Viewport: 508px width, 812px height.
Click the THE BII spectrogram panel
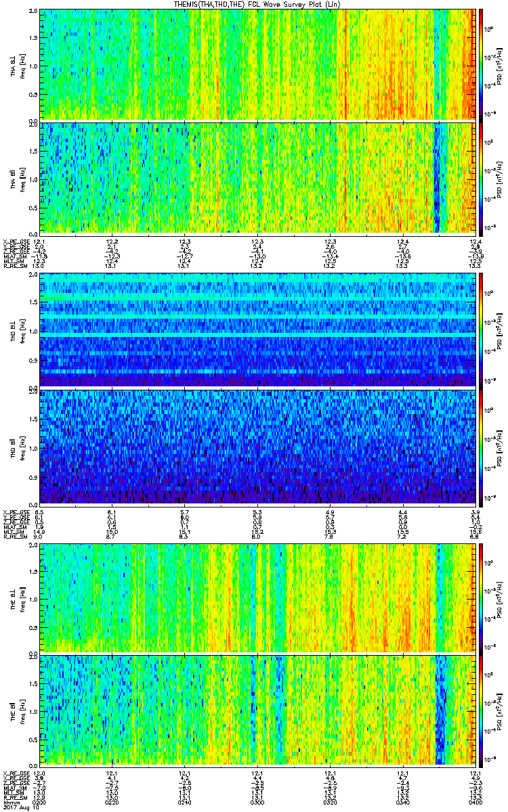257,710
